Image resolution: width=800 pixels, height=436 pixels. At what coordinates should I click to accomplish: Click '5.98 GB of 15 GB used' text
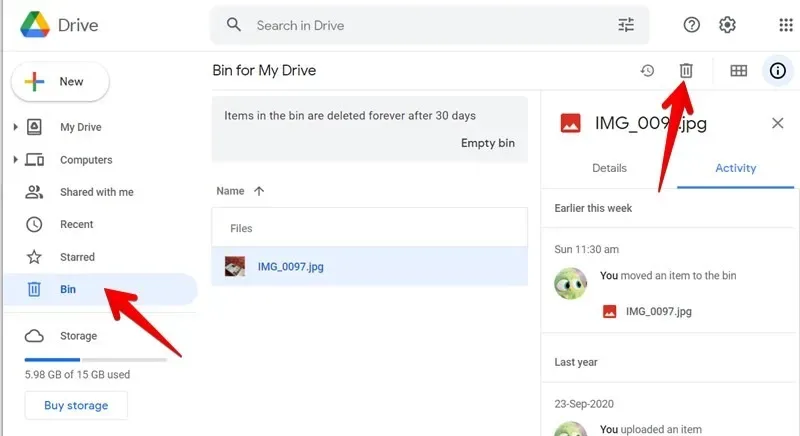point(78,375)
